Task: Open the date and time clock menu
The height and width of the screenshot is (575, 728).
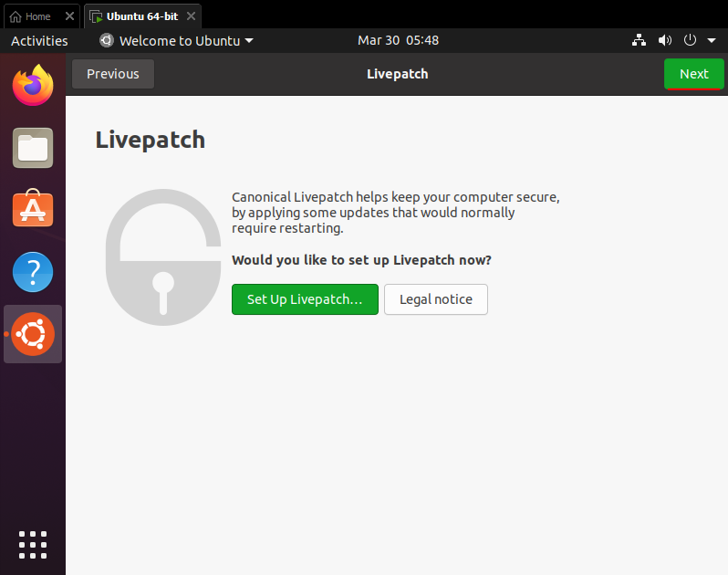Action: [398, 40]
